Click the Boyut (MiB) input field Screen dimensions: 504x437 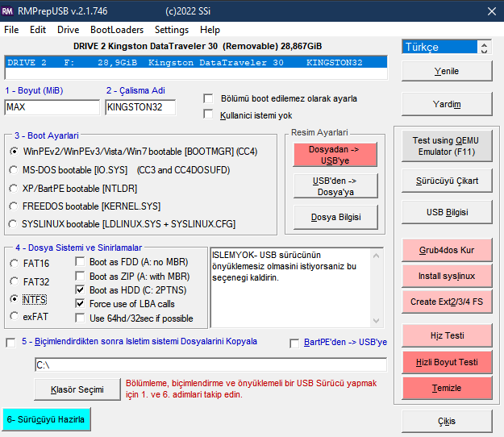click(52, 106)
